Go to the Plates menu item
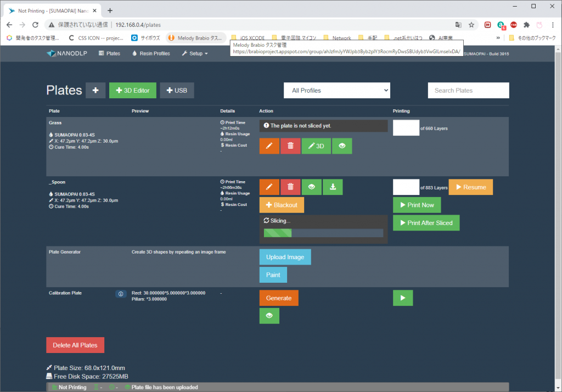Screen dimensions: 562x392 pos(109,53)
